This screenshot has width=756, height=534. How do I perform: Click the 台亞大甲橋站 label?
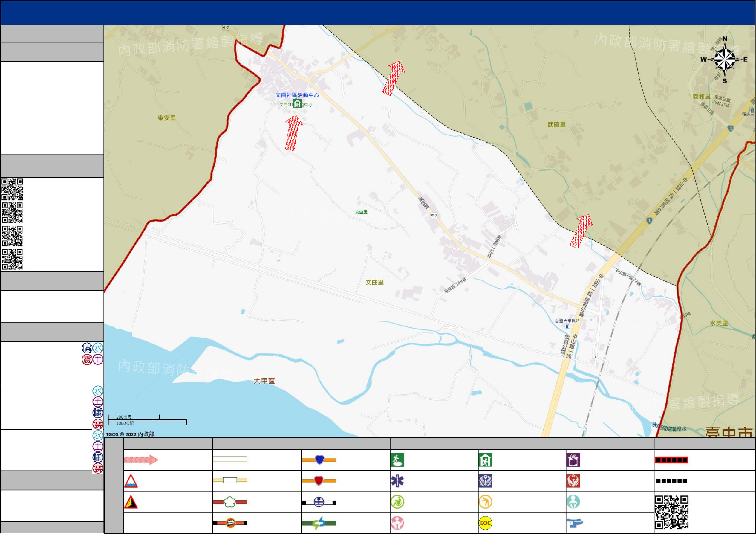coord(567,321)
